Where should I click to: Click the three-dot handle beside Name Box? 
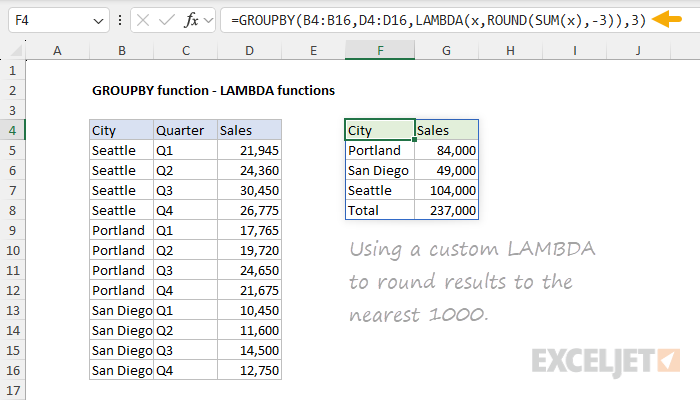(x=120, y=20)
